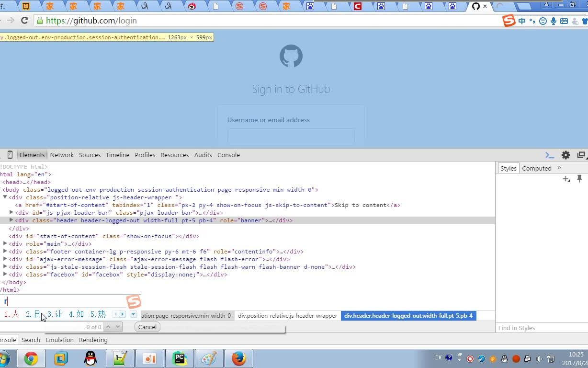Activate Sogou voice input microphone
The height and width of the screenshot is (368, 588).
pos(554,21)
